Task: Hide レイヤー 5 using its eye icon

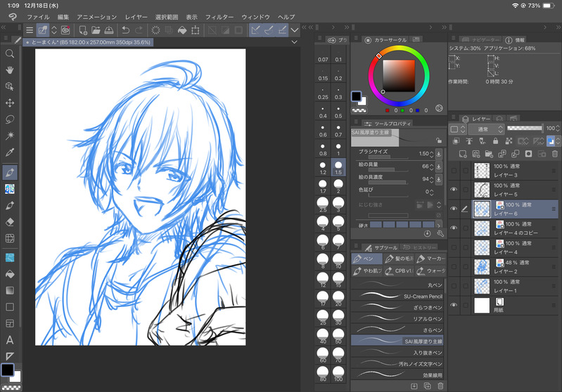Action: tap(454, 189)
